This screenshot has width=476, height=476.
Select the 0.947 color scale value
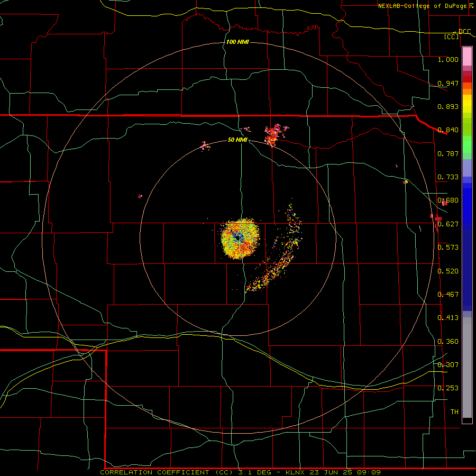coord(448,83)
